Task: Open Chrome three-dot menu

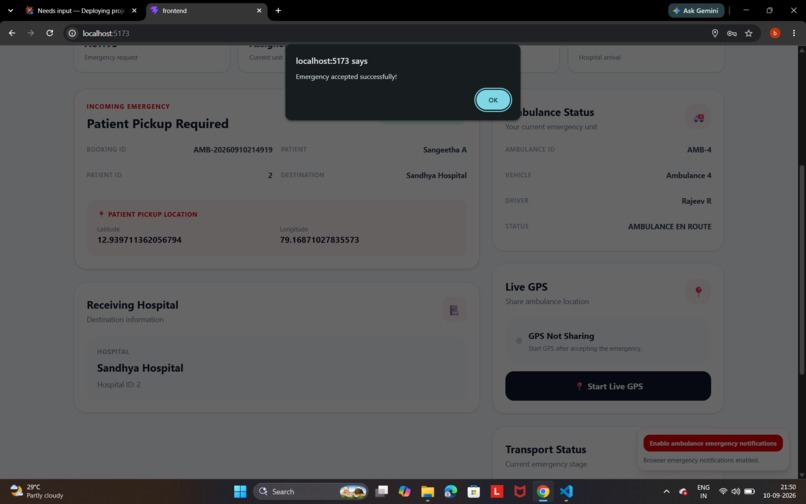Action: click(794, 33)
